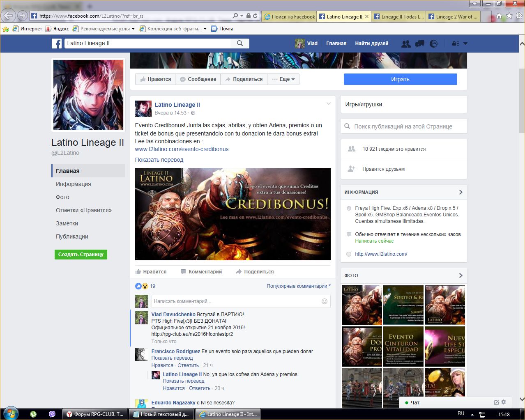Screen dimensions: 525x420
Task: Click the Написать комментарий input field
Action: [x=235, y=301]
